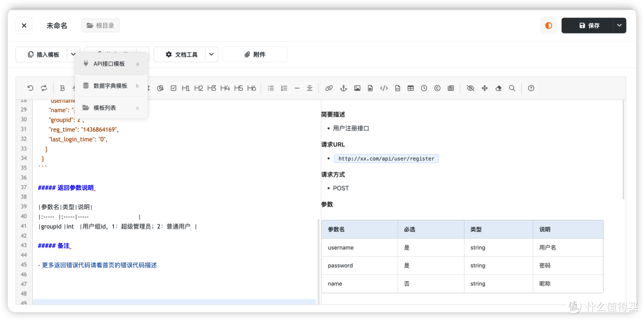Insert an ordered numbered list
The height and width of the screenshot is (320, 644).
(x=284, y=88)
